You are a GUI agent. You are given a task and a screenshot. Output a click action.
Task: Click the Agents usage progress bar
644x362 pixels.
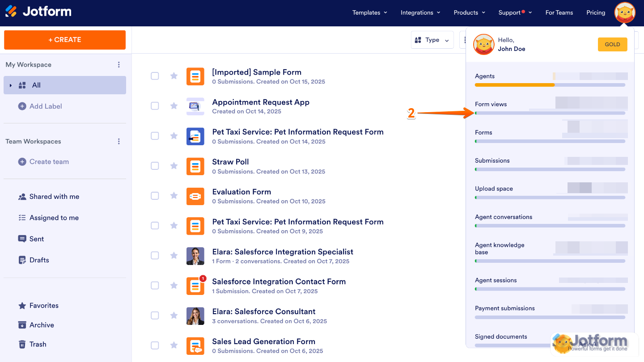click(550, 85)
